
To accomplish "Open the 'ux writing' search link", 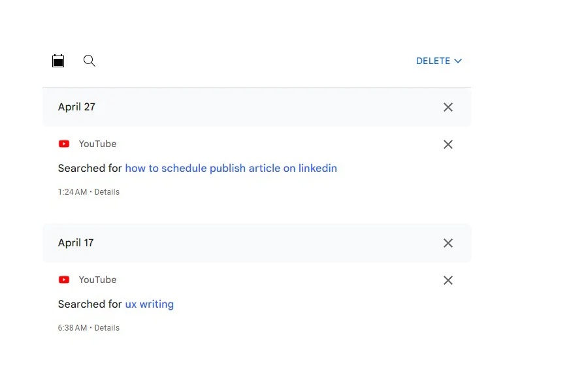I will click(x=149, y=304).
